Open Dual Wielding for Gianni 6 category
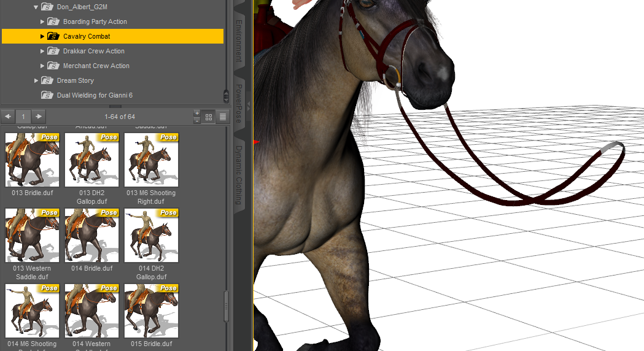Screen dimensions: 644x351 click(95, 95)
